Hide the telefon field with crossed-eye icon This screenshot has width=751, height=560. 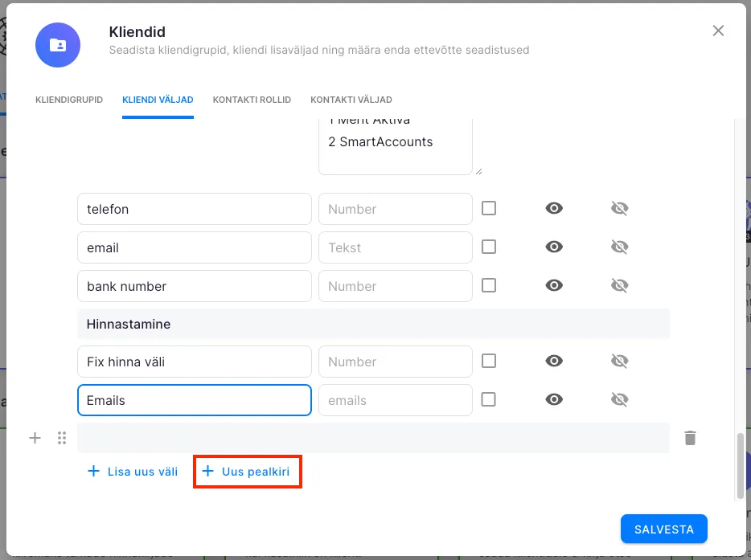[619, 209]
